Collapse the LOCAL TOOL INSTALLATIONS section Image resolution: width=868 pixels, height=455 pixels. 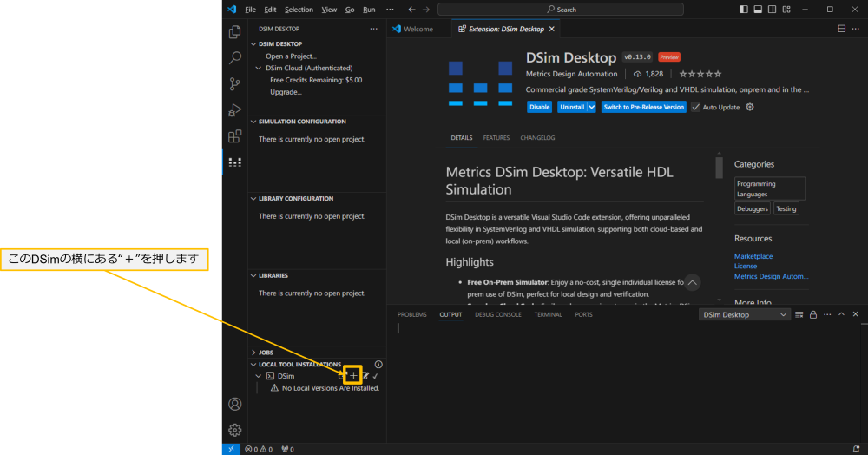[253, 364]
